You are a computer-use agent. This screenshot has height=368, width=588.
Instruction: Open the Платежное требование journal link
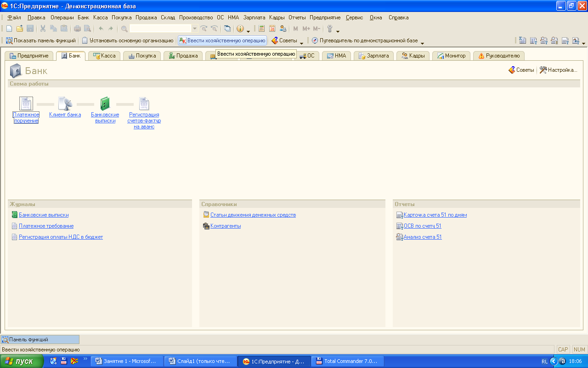[46, 226]
